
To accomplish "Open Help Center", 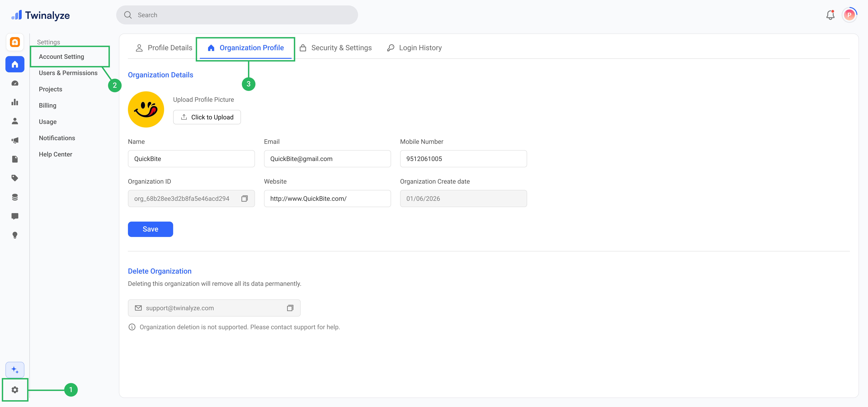I will click(x=56, y=154).
